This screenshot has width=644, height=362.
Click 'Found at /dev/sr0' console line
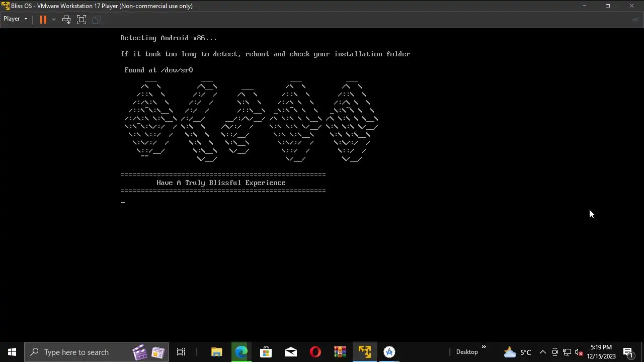158,70
